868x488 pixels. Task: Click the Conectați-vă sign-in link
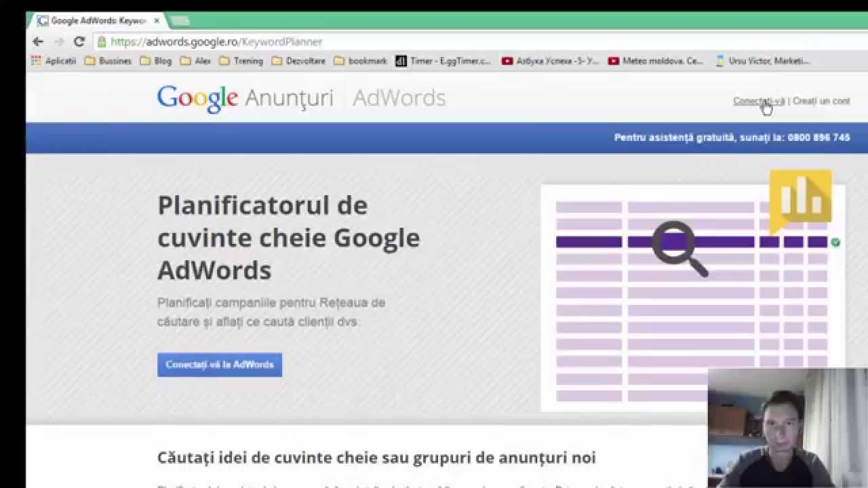(x=759, y=101)
